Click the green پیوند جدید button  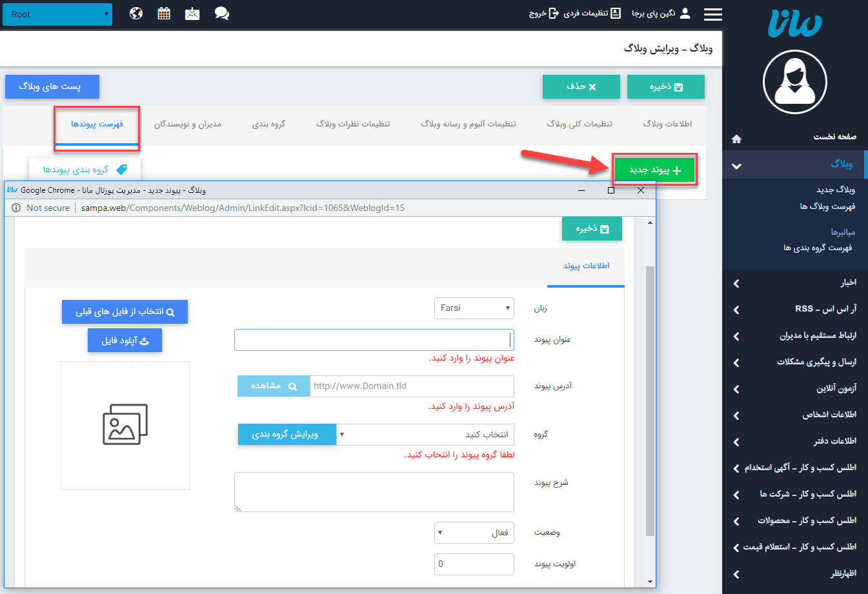pyautogui.click(x=654, y=169)
